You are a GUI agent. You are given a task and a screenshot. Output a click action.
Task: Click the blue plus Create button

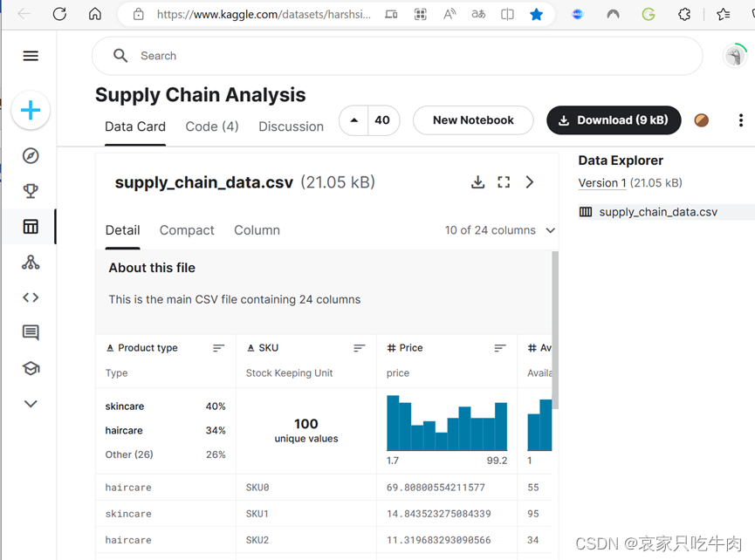(31, 110)
